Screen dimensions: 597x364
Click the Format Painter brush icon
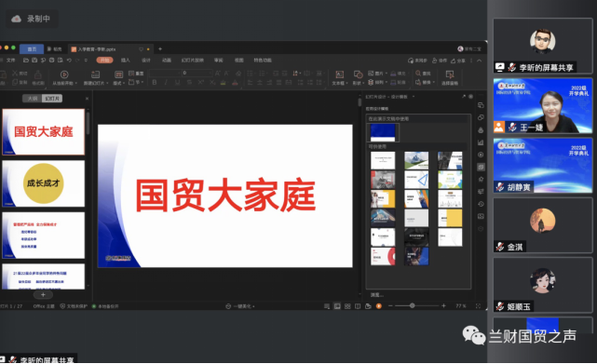click(37, 77)
